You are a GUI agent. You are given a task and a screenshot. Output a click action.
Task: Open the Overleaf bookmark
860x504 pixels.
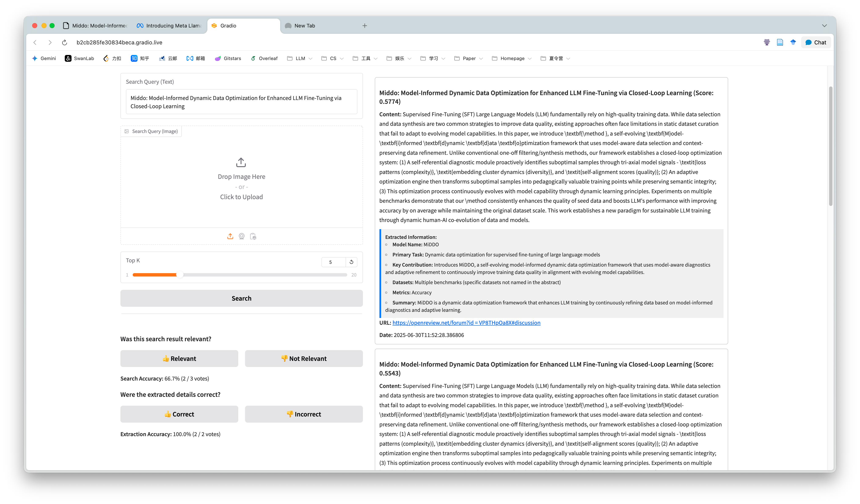(x=264, y=58)
